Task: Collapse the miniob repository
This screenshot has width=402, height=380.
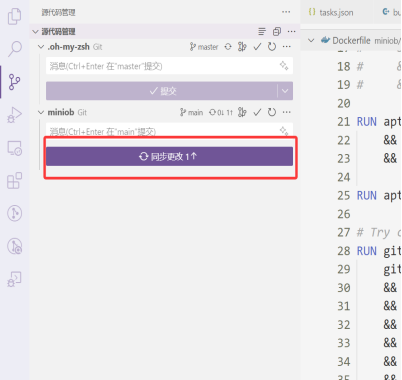Action: 41,112
